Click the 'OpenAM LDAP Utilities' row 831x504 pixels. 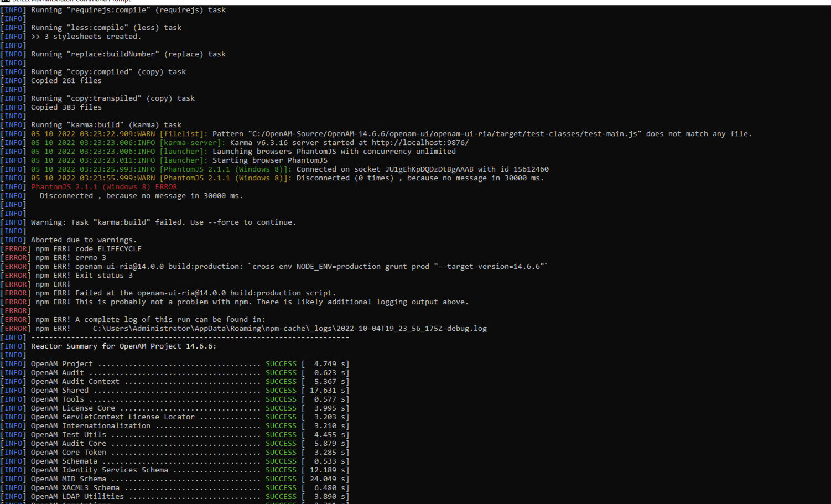point(175,497)
